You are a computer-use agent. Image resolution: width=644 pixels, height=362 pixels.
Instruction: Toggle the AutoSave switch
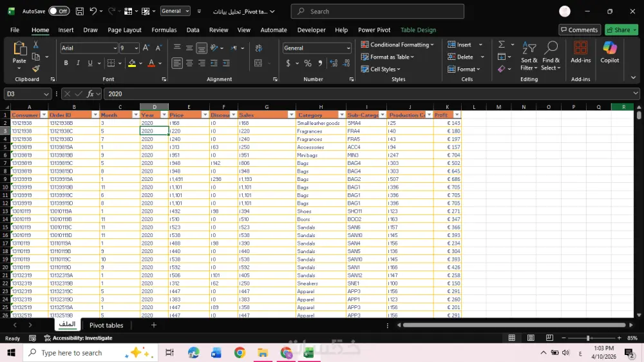(x=59, y=11)
